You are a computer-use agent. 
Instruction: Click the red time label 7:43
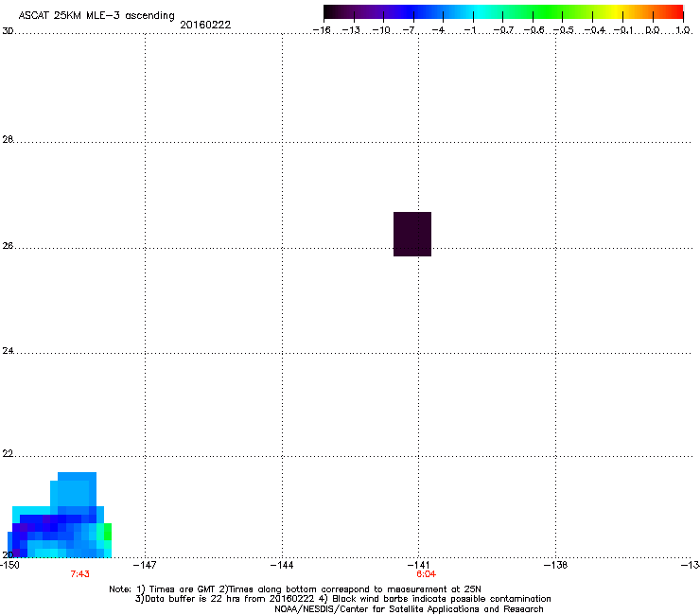pos(79,574)
